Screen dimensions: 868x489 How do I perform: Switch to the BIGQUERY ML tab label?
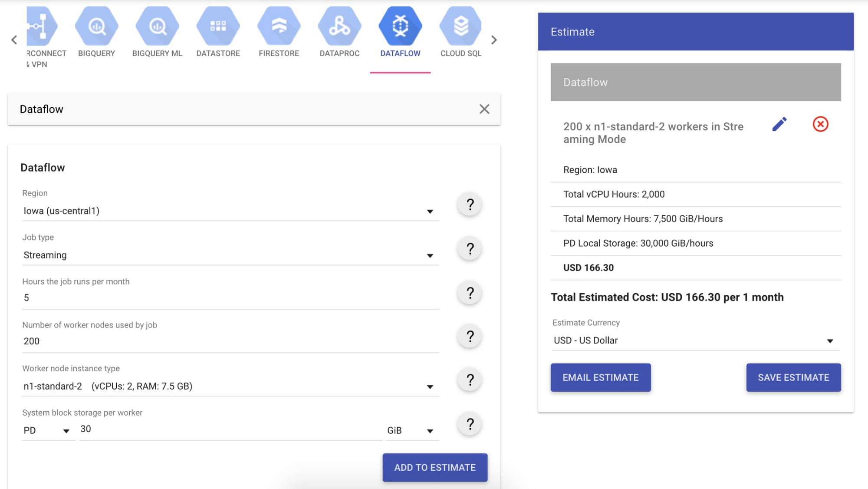pyautogui.click(x=157, y=53)
